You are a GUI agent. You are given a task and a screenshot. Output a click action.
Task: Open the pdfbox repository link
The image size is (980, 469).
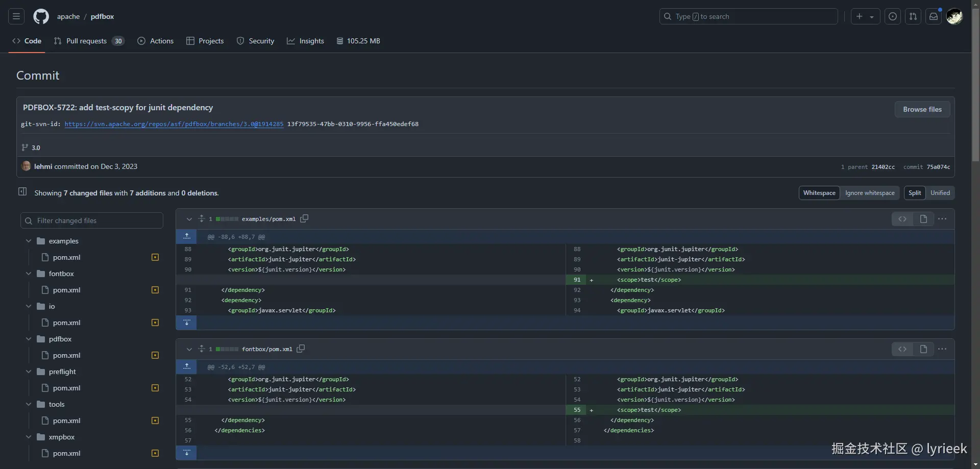[x=102, y=16]
